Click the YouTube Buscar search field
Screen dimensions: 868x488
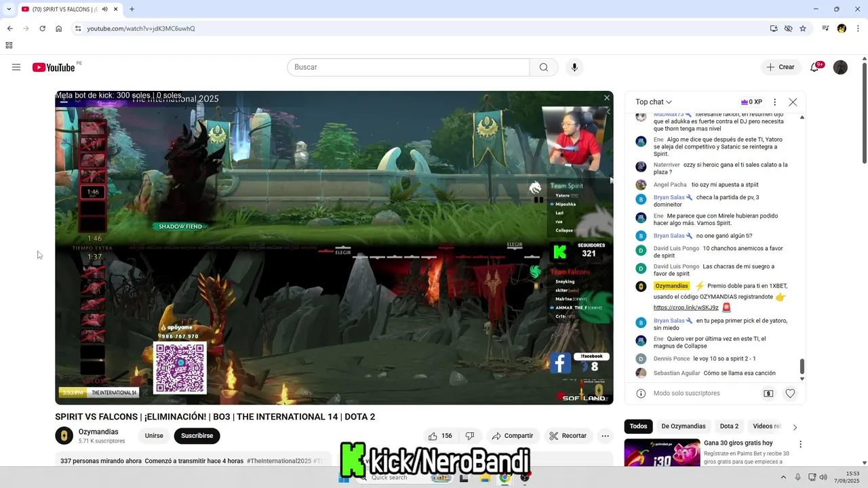408,67
